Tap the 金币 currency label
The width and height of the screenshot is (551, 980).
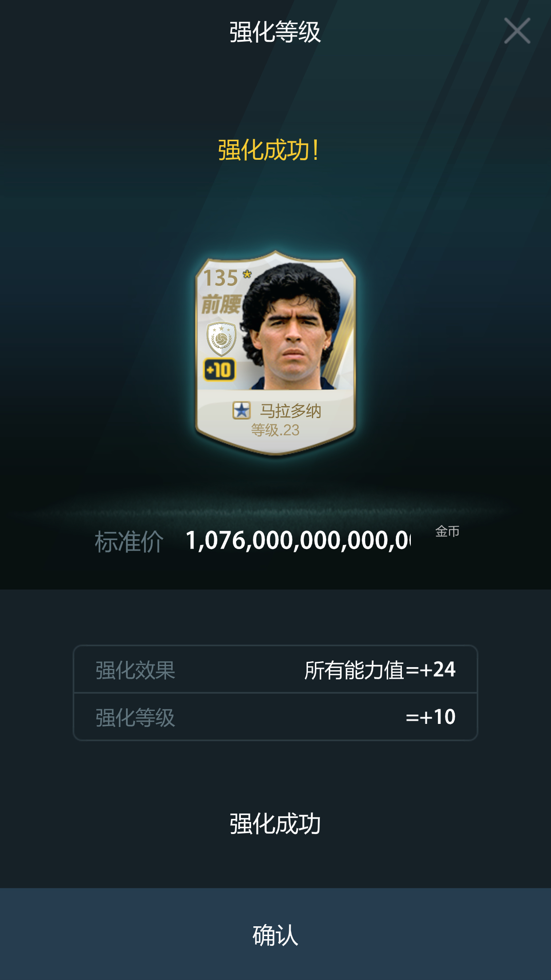tap(447, 531)
